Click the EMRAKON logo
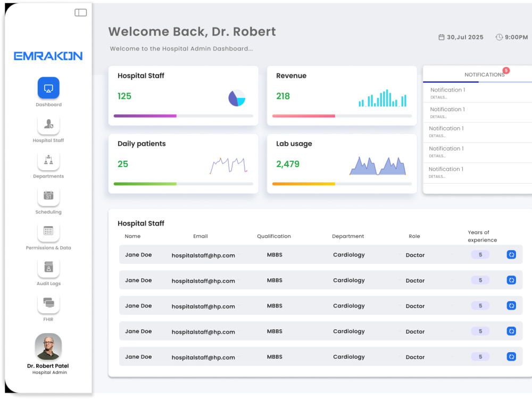532x399 pixels. [x=48, y=56]
